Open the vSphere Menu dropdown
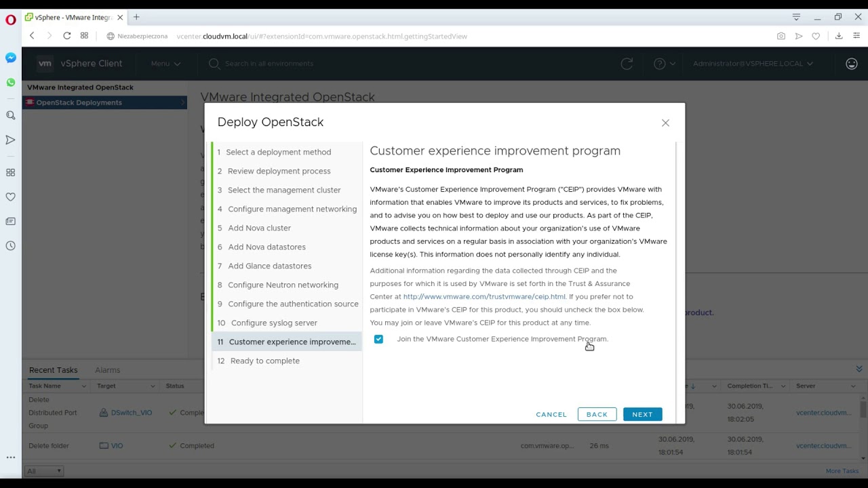The image size is (868, 488). tap(165, 64)
